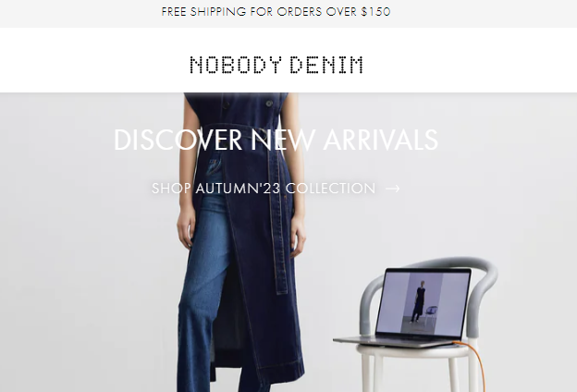Viewport: 577px width, 392px height.
Task: Click the laptop screen on the chair
Action: coord(424,303)
